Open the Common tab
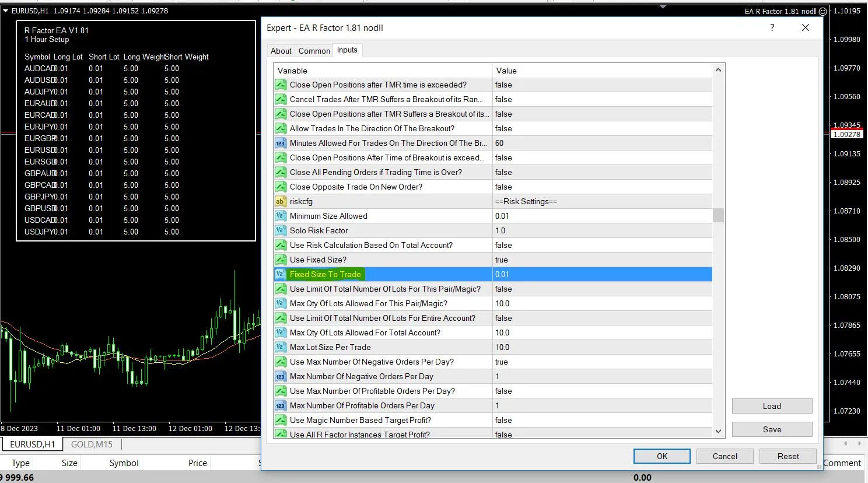The height and width of the screenshot is (483, 868). [314, 51]
